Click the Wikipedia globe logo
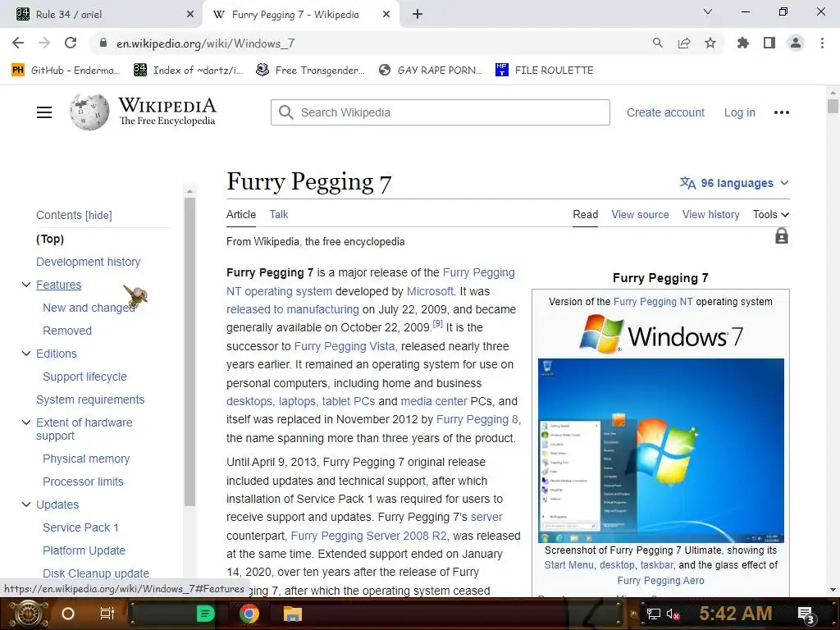Image resolution: width=840 pixels, height=630 pixels. 89,112
